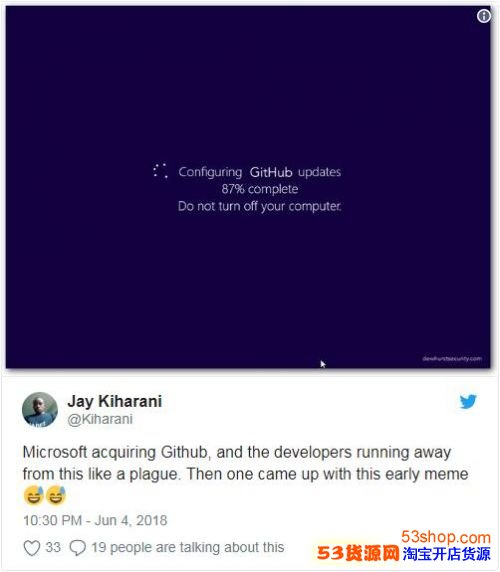Viewport: 500px width, 572px height.
Task: Click the 33 likes count
Action: pyautogui.click(x=53, y=547)
